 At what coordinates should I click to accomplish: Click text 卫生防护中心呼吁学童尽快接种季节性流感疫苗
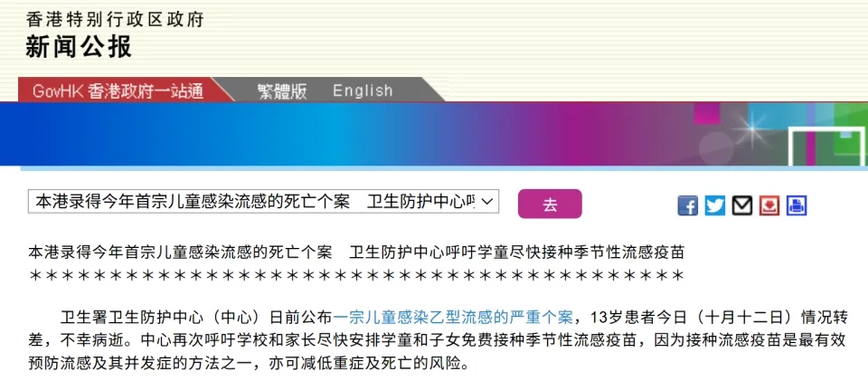pos(517,252)
